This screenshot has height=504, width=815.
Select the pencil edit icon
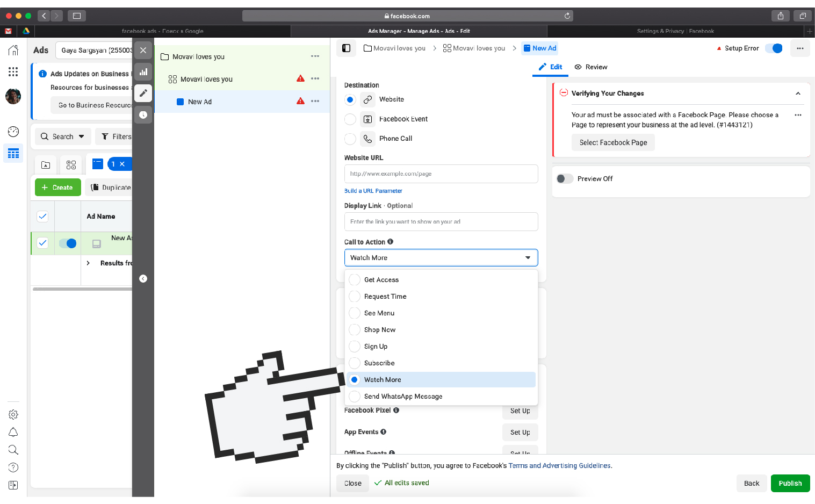click(x=143, y=93)
